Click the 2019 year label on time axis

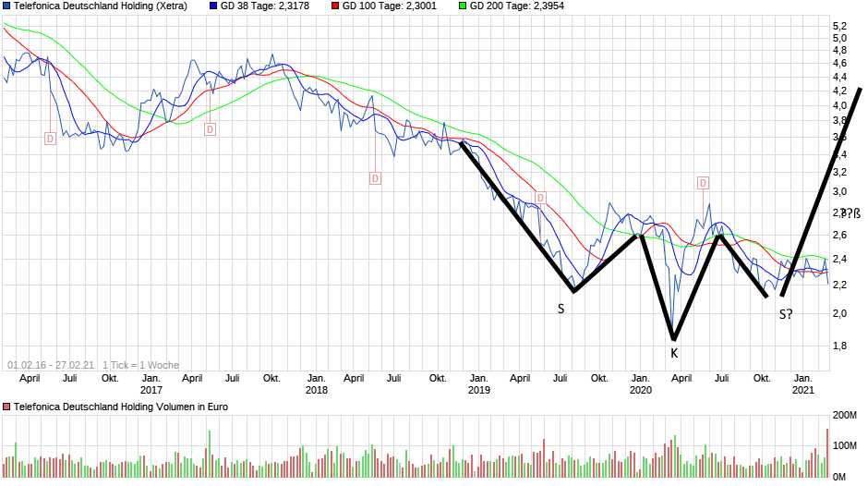click(x=479, y=390)
